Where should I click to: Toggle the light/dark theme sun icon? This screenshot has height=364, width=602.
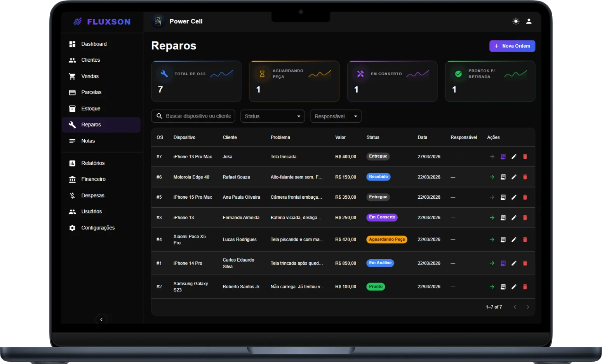click(516, 21)
